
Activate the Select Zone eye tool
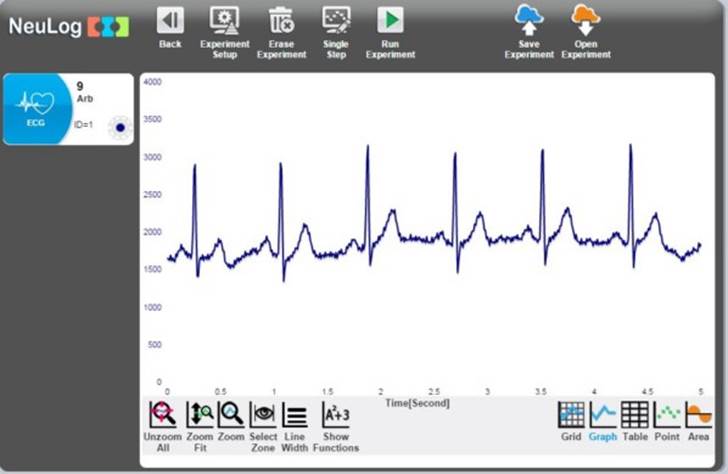263,415
